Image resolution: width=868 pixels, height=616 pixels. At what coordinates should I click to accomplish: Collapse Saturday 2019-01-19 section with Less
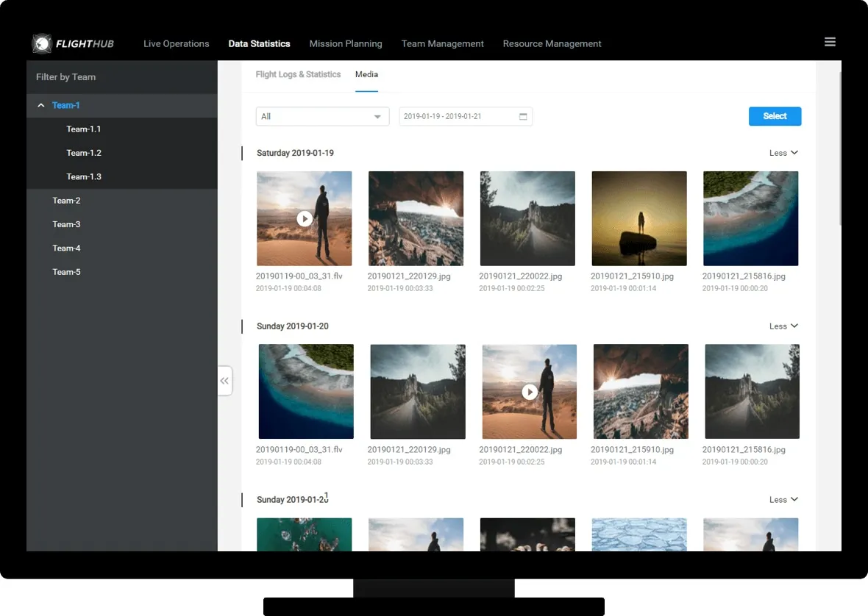click(783, 153)
